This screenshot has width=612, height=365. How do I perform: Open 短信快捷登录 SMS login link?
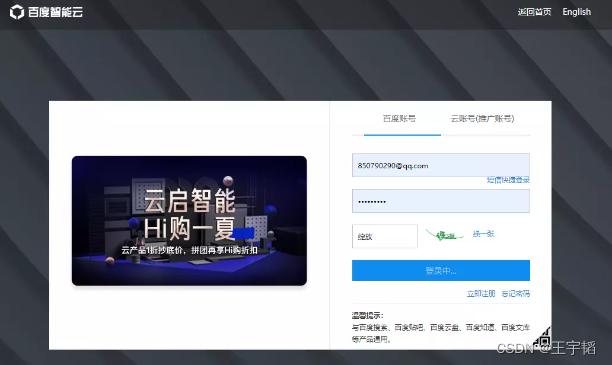[508, 180]
